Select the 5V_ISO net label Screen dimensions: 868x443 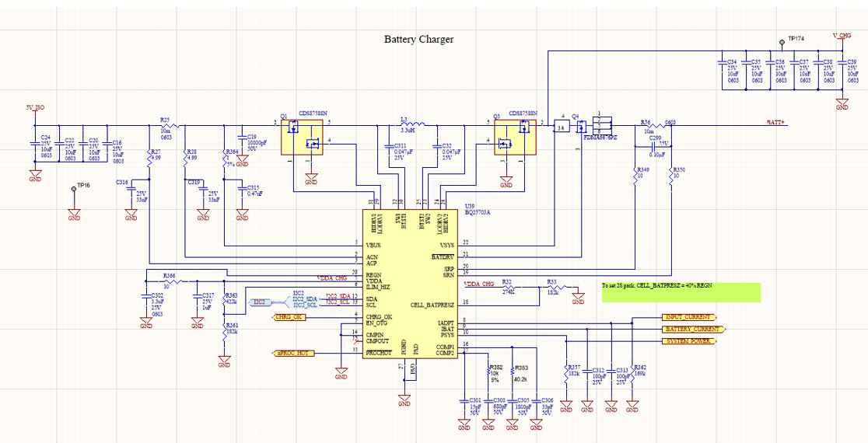pos(34,107)
